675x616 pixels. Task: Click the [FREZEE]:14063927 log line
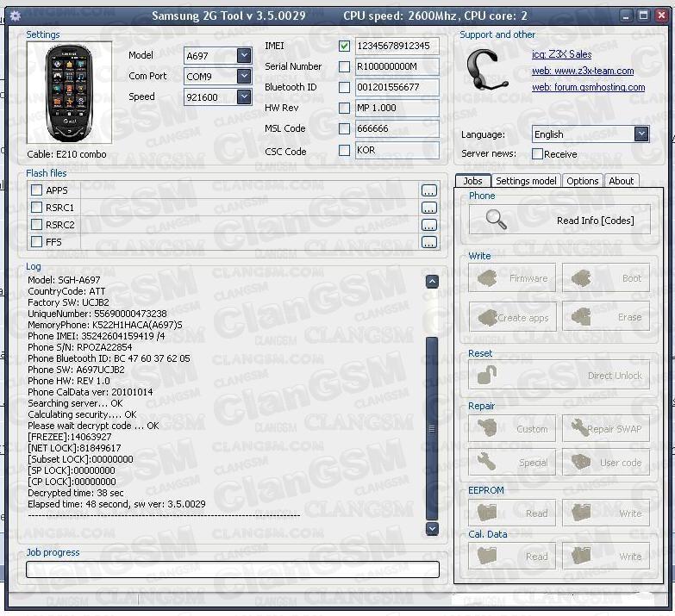[x=69, y=437]
